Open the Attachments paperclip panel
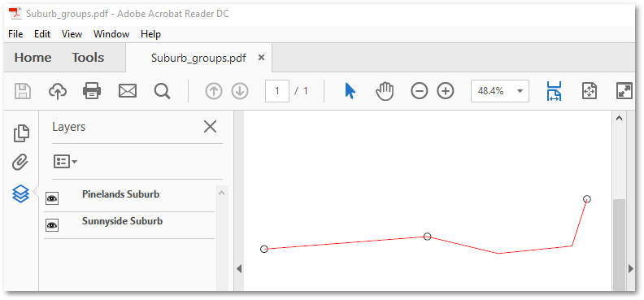 20,163
